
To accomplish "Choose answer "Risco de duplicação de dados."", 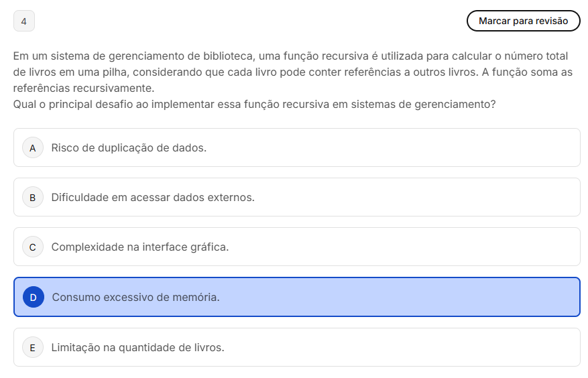I will pos(129,147).
